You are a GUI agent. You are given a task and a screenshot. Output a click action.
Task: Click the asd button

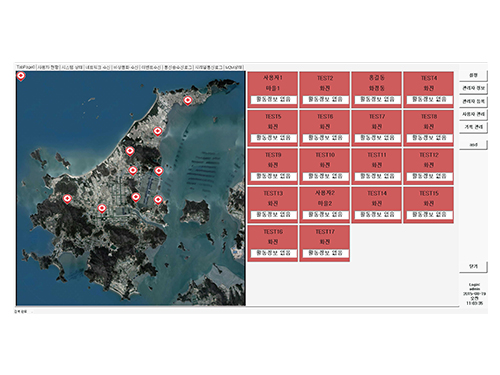(x=473, y=145)
